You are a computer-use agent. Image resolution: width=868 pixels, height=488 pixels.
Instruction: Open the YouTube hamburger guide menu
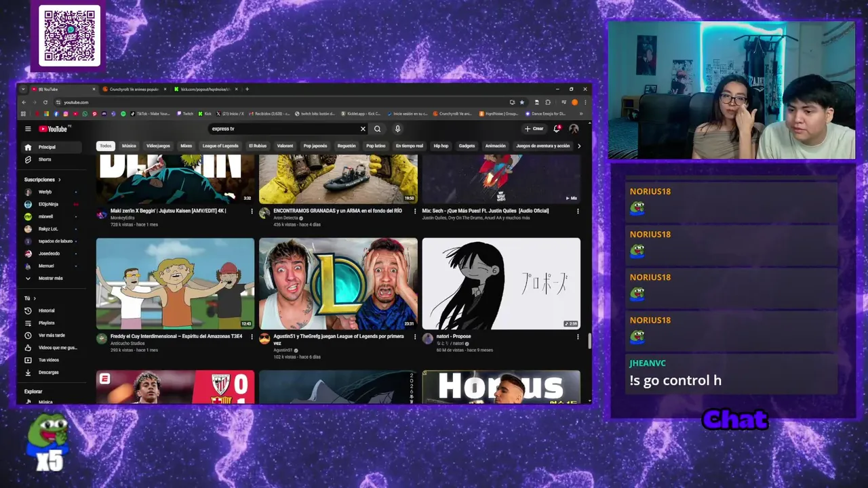pyautogui.click(x=28, y=129)
